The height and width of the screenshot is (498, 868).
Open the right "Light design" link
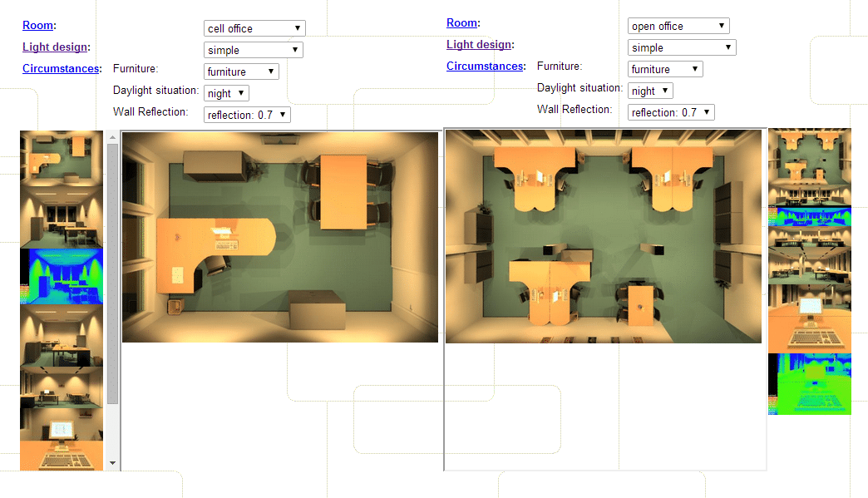click(478, 45)
